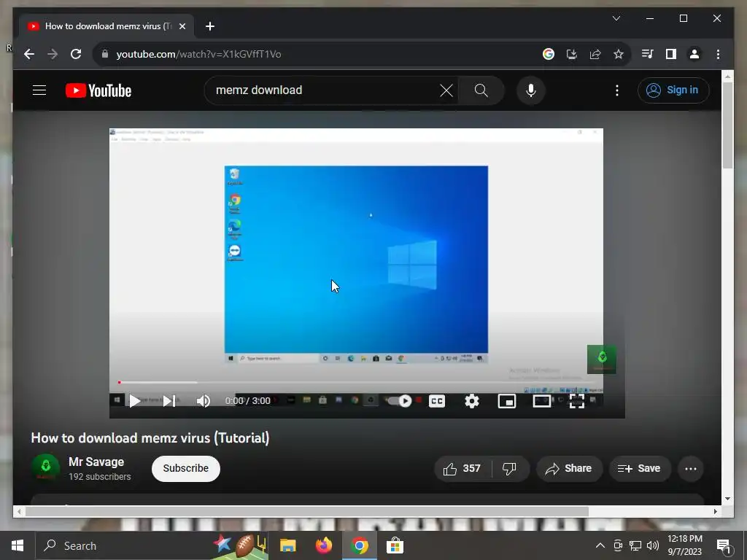Clear the 'memz download' search text
Screen dimensions: 747x560
446,90
